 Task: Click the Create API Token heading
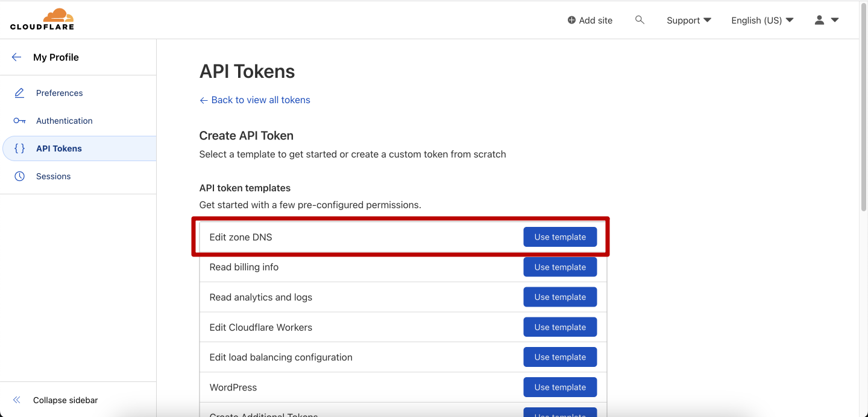click(247, 136)
